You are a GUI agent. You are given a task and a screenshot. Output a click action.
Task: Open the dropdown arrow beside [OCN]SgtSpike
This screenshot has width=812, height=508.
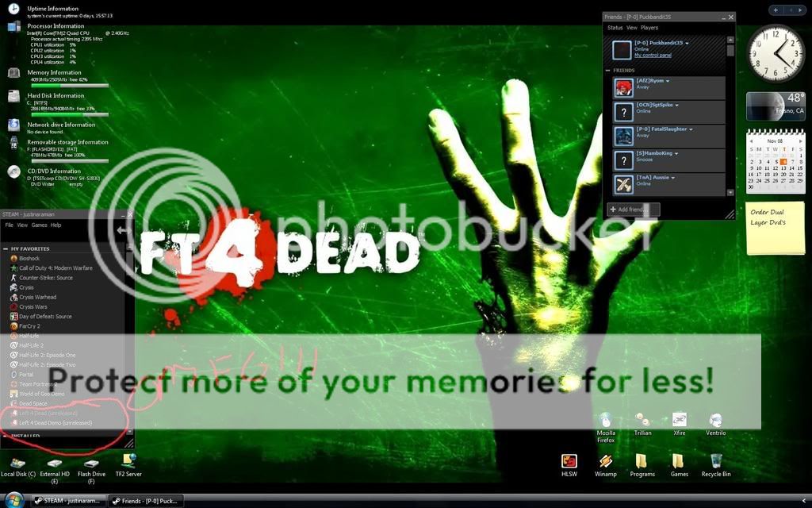click(677, 106)
